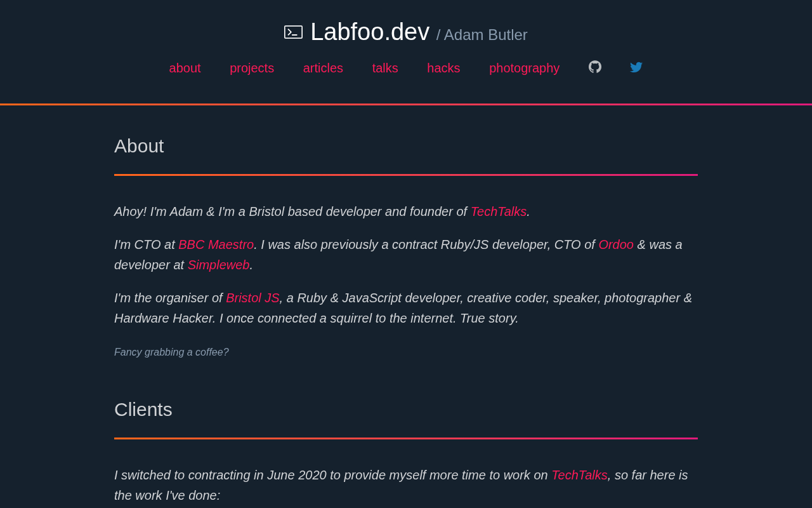
Task: Navigate to articles section
Action: click(323, 68)
